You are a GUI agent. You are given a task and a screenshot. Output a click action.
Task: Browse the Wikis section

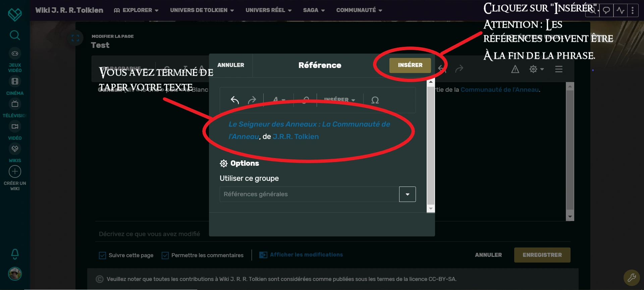pos(15,153)
